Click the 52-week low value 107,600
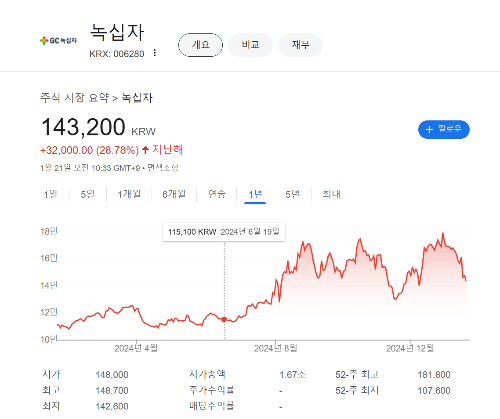The width and height of the screenshot is (500, 419). (434, 390)
